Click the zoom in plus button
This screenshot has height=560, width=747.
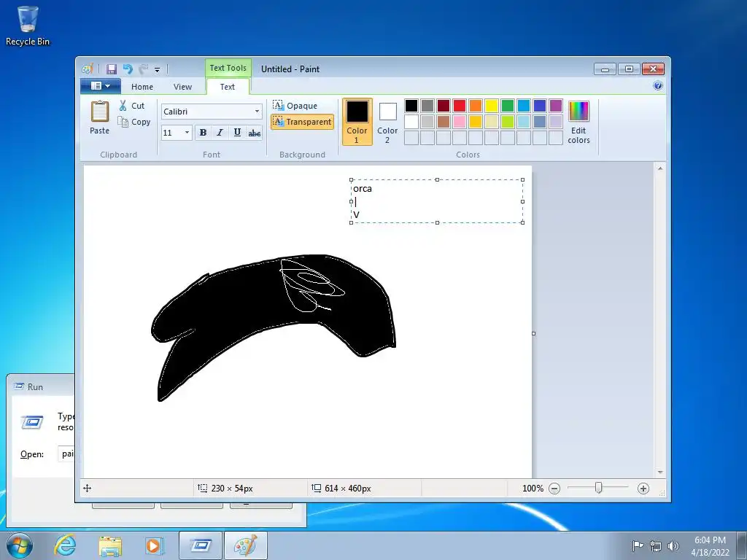(643, 489)
